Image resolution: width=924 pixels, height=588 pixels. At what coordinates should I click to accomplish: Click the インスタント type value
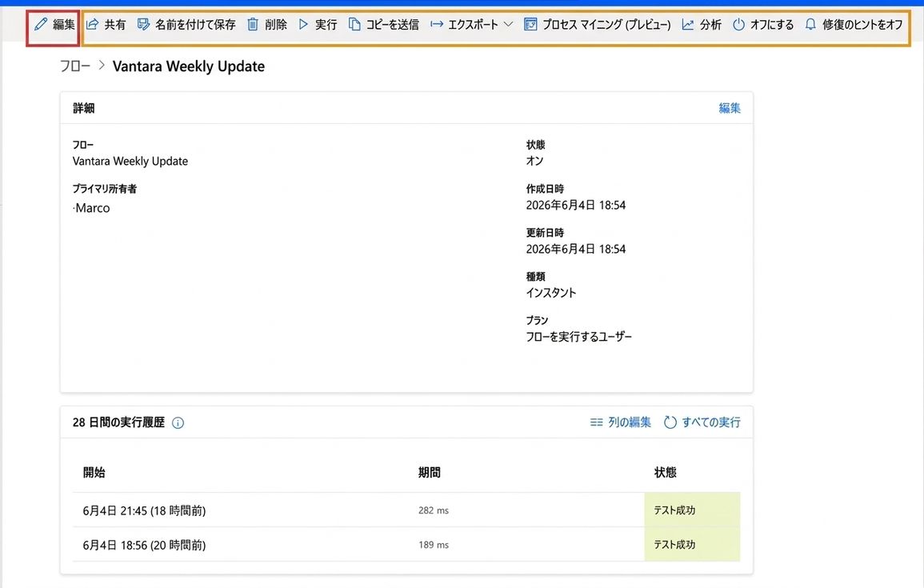pos(551,293)
